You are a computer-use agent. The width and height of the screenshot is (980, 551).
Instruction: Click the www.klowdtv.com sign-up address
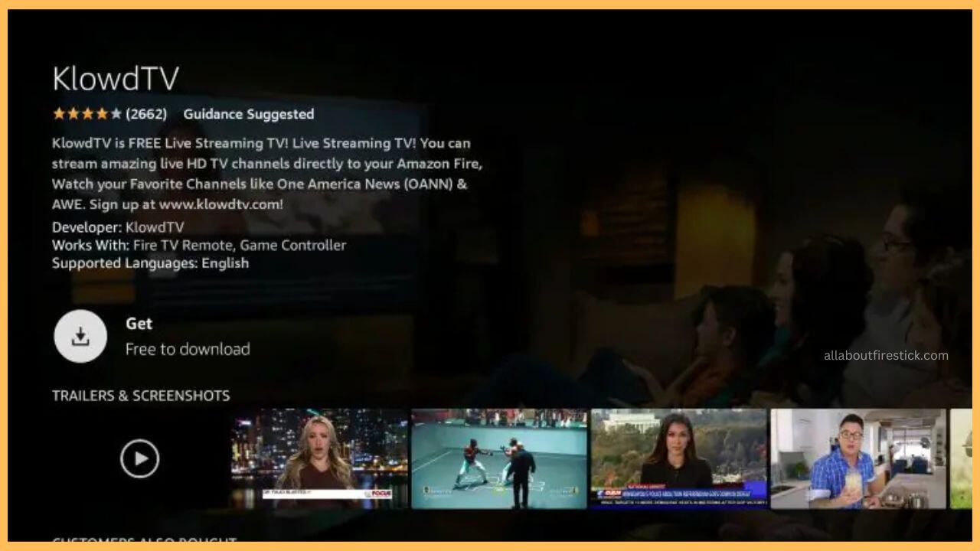220,204
